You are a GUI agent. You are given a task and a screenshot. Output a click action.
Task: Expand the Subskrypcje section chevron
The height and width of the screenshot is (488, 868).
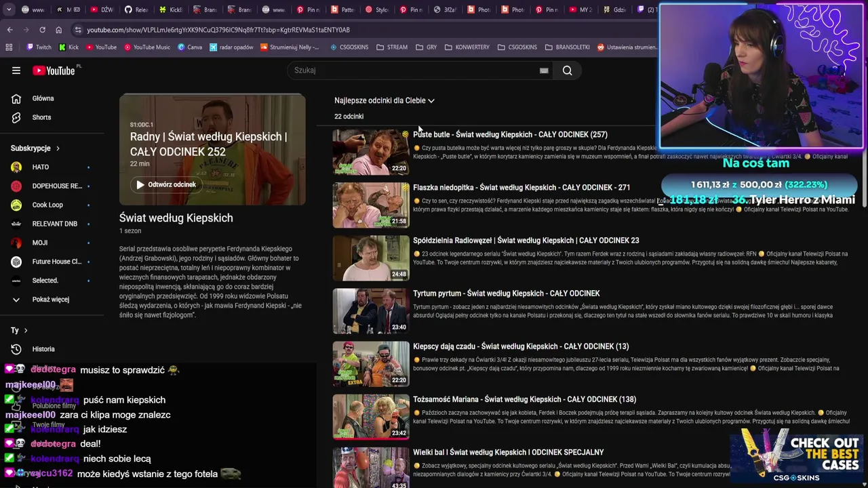coord(58,148)
